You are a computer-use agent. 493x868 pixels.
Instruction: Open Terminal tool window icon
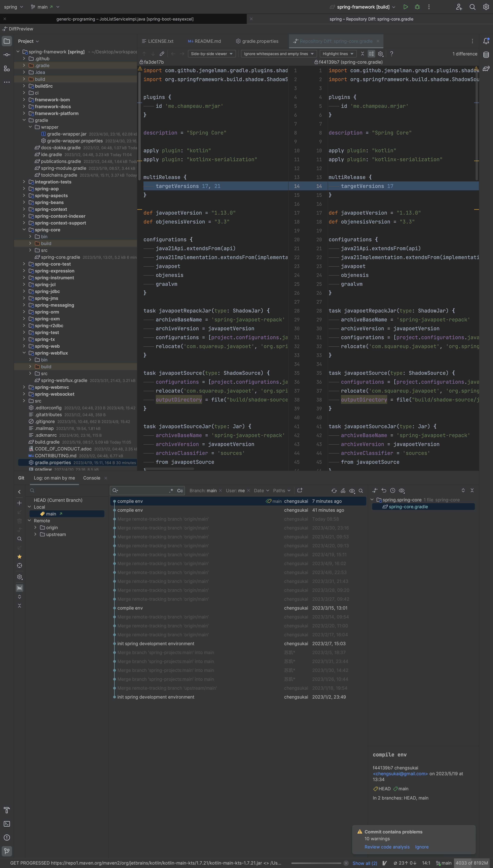pos(7,824)
